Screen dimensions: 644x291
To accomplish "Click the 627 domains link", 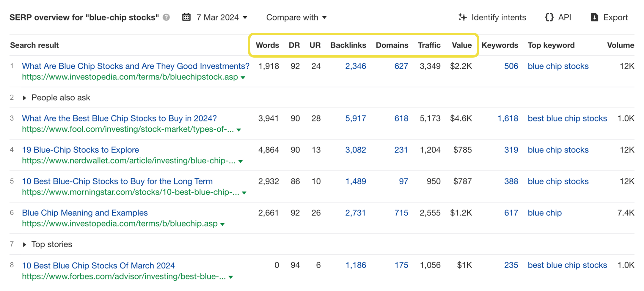I will pyautogui.click(x=401, y=66).
